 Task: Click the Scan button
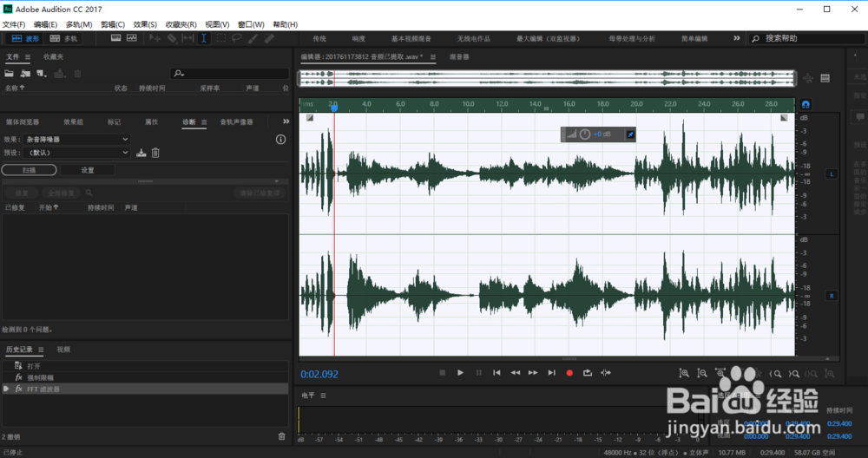pos(29,170)
